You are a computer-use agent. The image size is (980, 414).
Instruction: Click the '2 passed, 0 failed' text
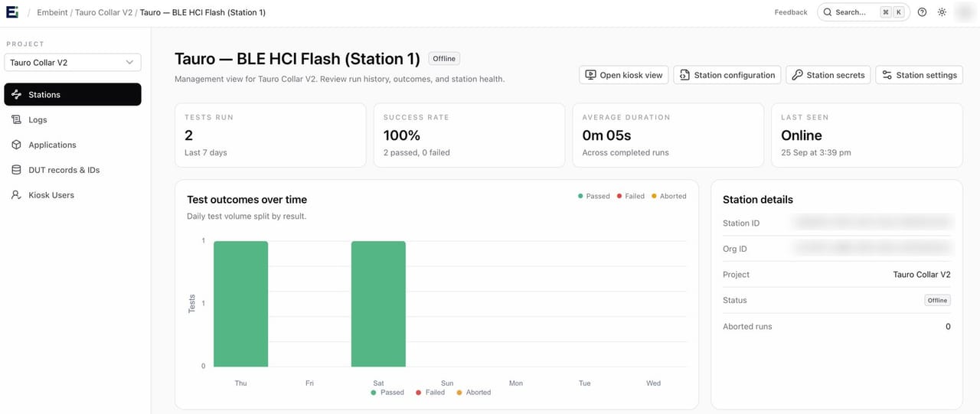click(x=416, y=153)
